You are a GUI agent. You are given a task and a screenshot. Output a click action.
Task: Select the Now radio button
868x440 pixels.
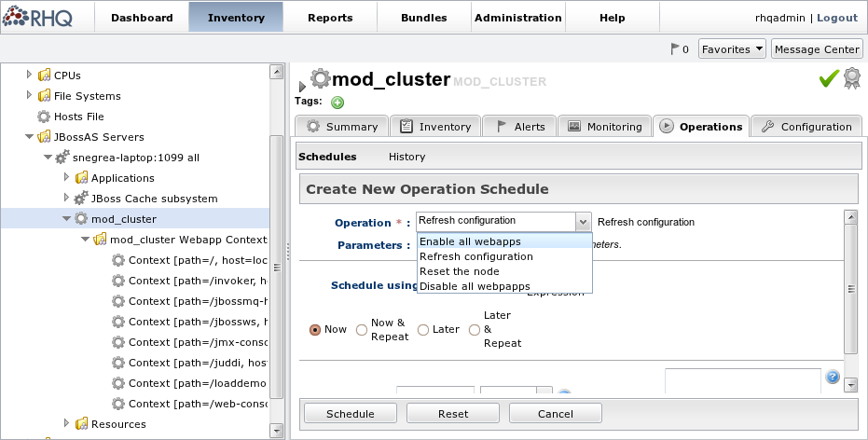[315, 330]
